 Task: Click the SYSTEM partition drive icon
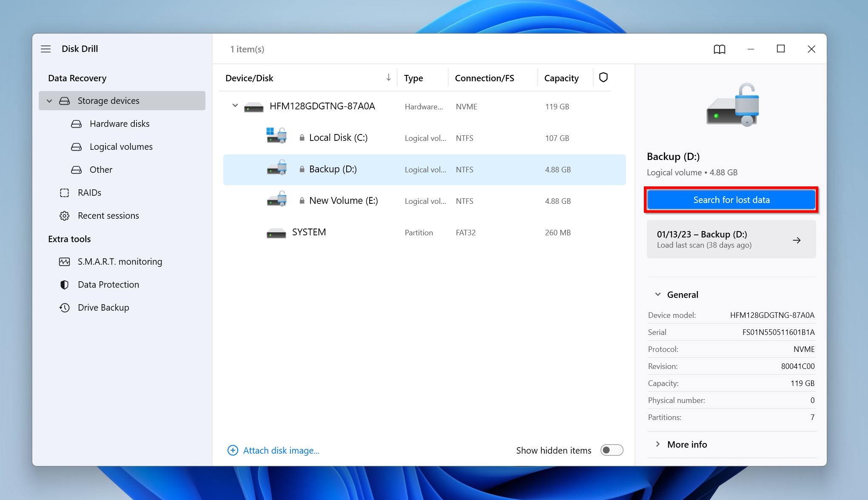tap(276, 233)
